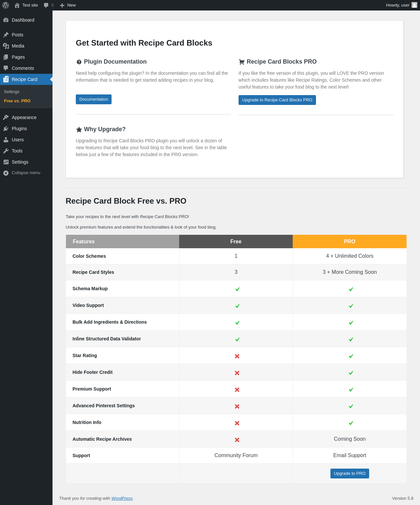This screenshot has width=420, height=505.
Task: Navigate to Pages
Action: coord(26,57)
